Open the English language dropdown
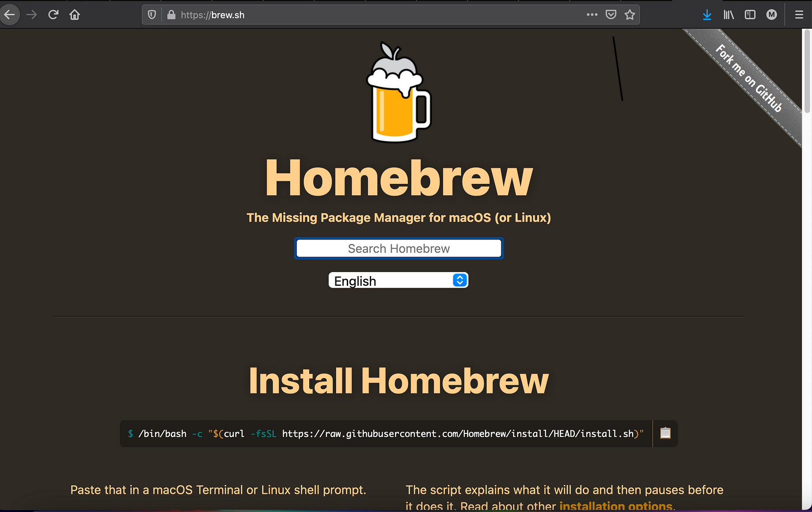The image size is (812, 512). pos(398,281)
